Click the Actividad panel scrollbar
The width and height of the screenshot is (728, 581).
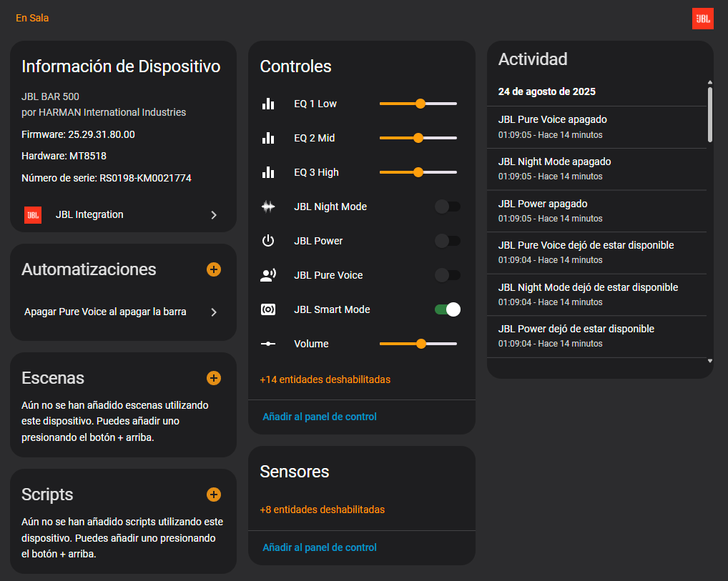[709, 114]
